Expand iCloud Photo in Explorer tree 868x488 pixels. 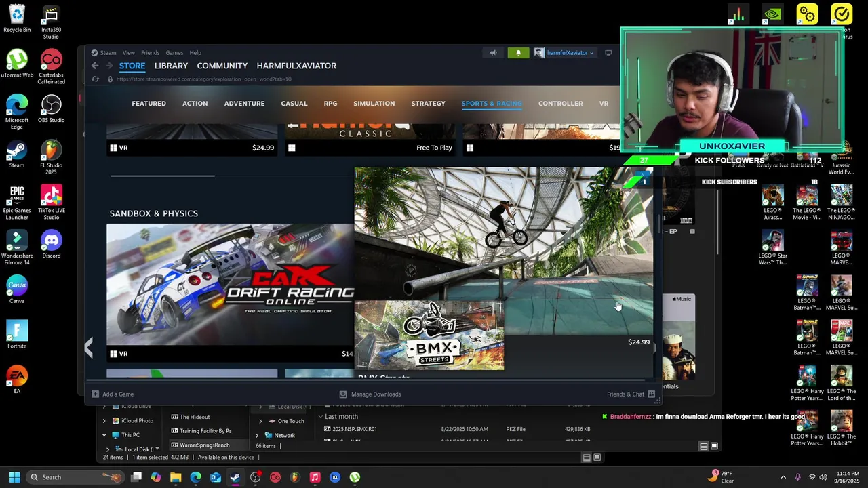click(104, 421)
